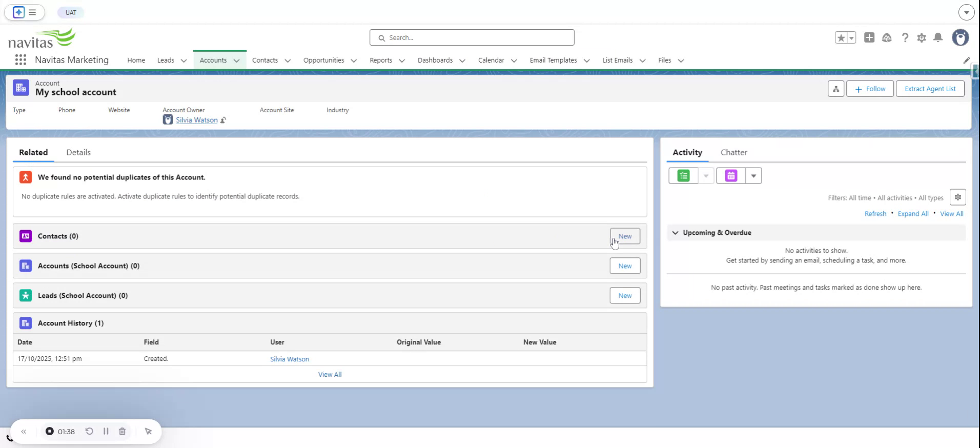Delete the recording with the trash icon
The image size is (980, 448).
[x=122, y=431]
